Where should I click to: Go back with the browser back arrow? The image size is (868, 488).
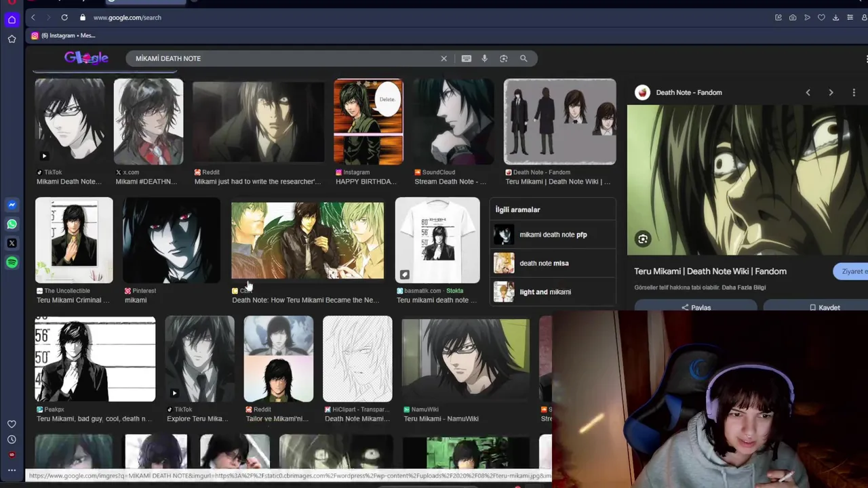point(33,18)
